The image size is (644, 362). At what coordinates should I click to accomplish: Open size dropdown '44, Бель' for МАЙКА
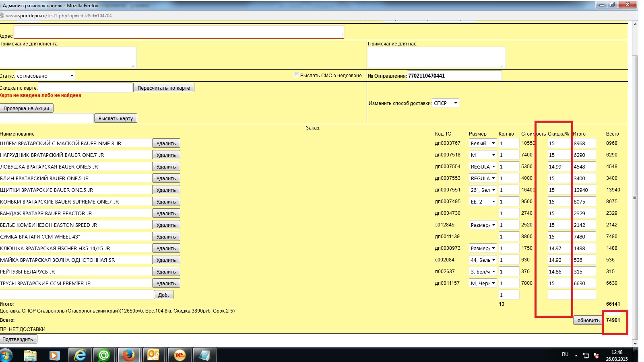pyautogui.click(x=483, y=260)
